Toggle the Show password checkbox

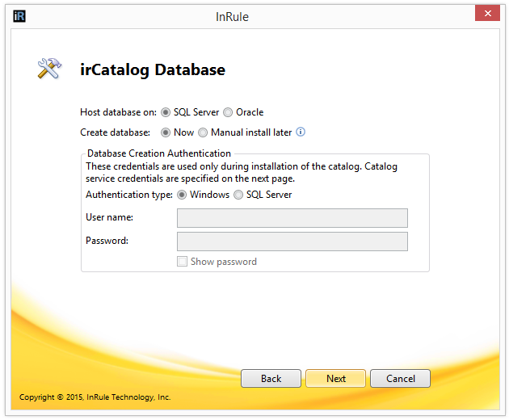(x=182, y=261)
